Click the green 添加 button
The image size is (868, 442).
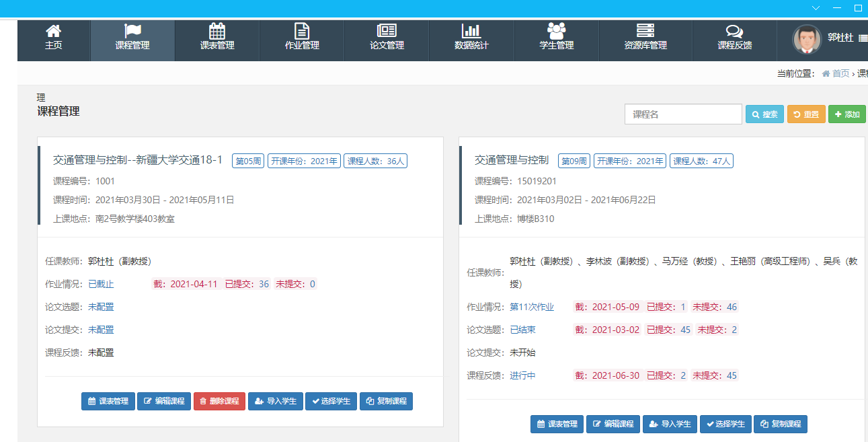[x=846, y=114]
